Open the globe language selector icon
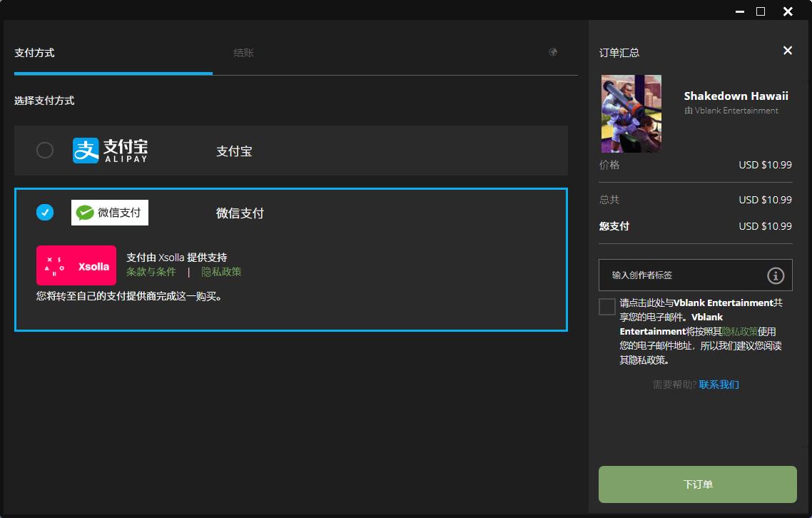Viewport: 812px width, 518px height. 553,52
